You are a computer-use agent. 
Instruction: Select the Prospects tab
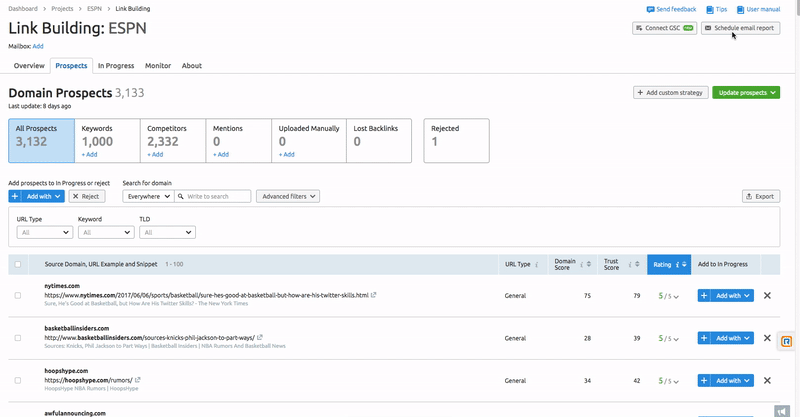(71, 65)
